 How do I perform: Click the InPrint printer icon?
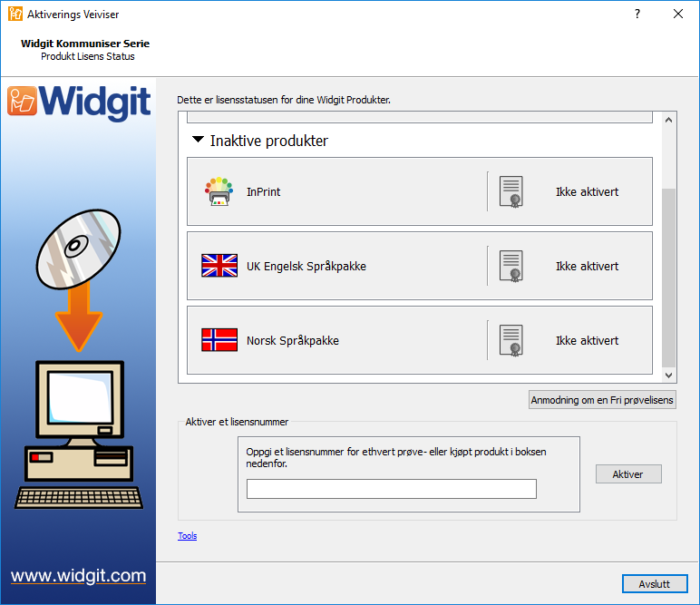pos(219,191)
